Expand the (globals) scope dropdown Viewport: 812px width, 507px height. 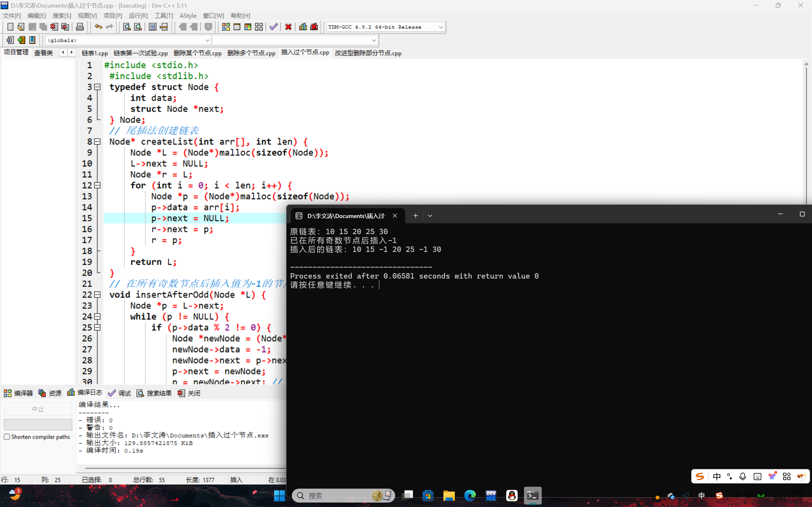[207, 40]
